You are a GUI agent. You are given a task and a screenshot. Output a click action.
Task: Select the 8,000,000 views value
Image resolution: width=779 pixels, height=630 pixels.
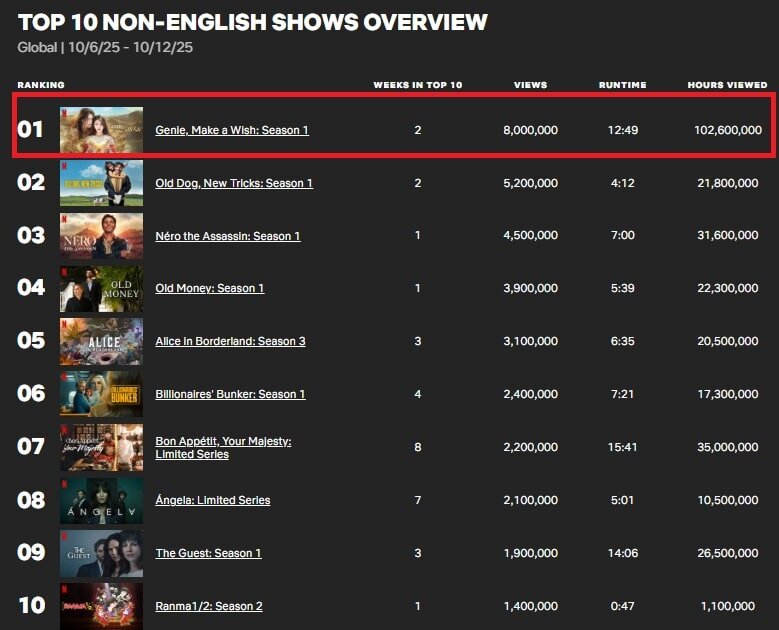click(531, 130)
